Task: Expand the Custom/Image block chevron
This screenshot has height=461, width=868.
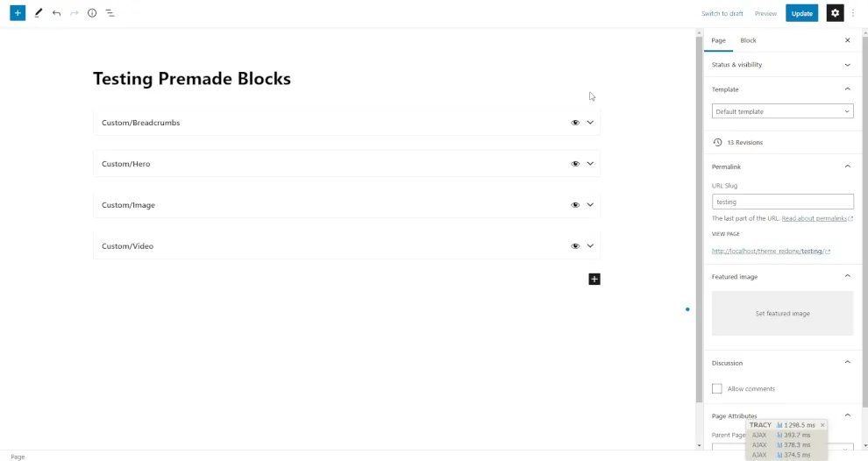Action: click(590, 205)
